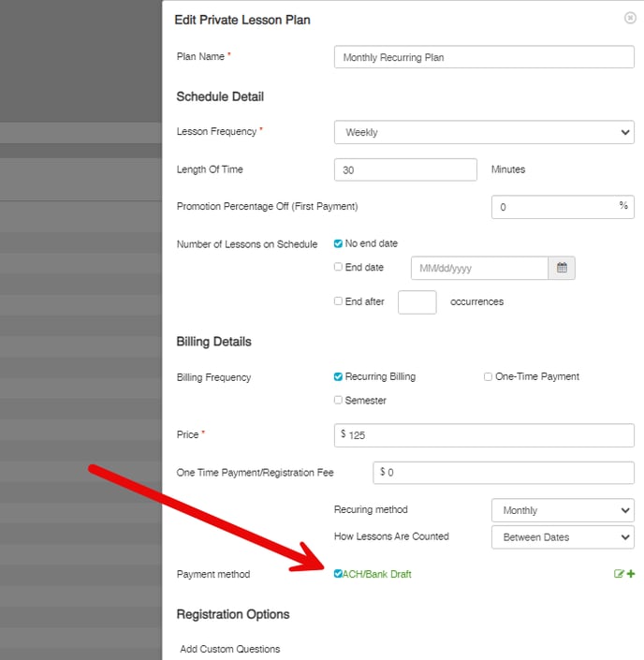The height and width of the screenshot is (660, 644).
Task: Select the One-Time Payment checkbox
Action: pos(488,376)
